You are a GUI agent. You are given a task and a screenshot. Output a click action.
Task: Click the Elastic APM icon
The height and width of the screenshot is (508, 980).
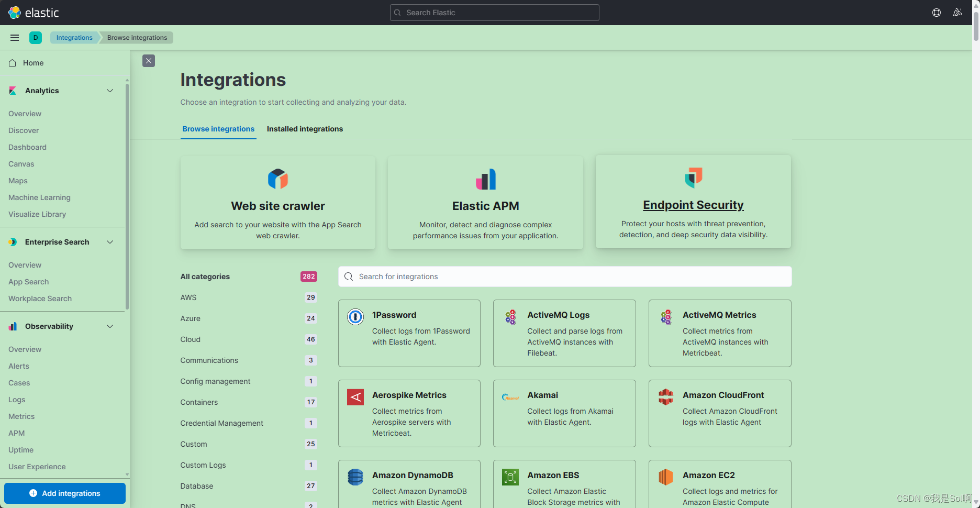point(485,179)
